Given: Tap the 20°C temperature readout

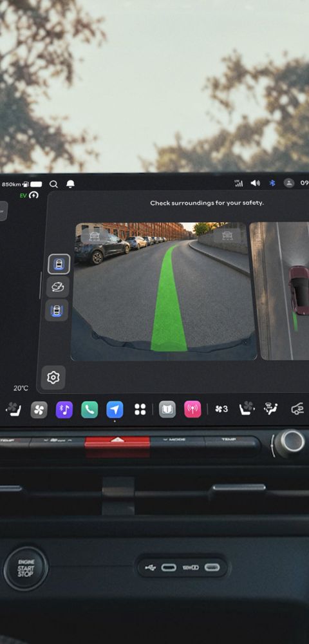Looking at the screenshot, I should pos(21,388).
